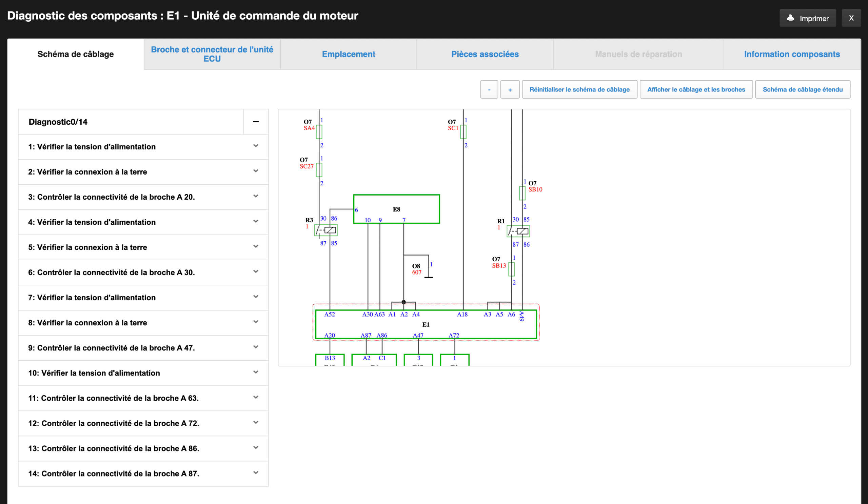Click relay R3 symbol in diagram
The height and width of the screenshot is (504, 868).
(x=326, y=230)
